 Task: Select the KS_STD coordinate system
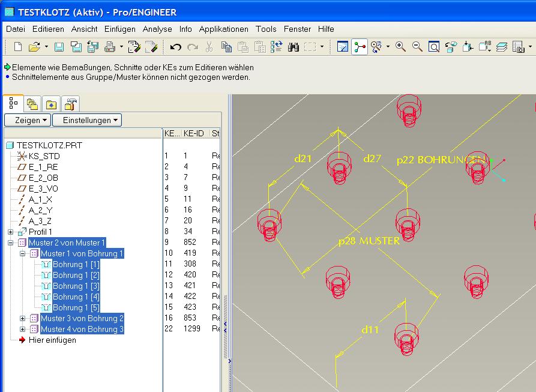(44, 157)
